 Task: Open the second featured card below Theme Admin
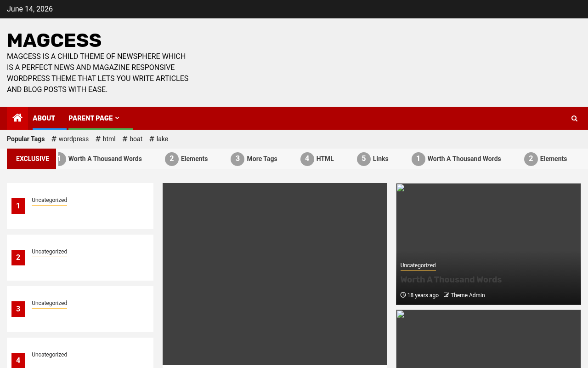pos(488,339)
